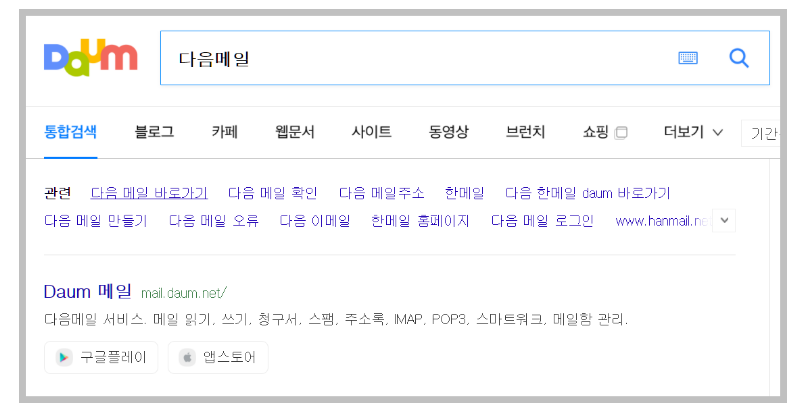Click related search 다음 메일주소
Viewport: 804px width, 410px height.
point(381,193)
